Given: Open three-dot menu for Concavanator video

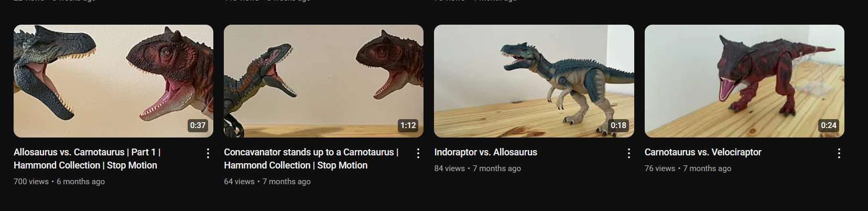Looking at the screenshot, I should pos(418,153).
